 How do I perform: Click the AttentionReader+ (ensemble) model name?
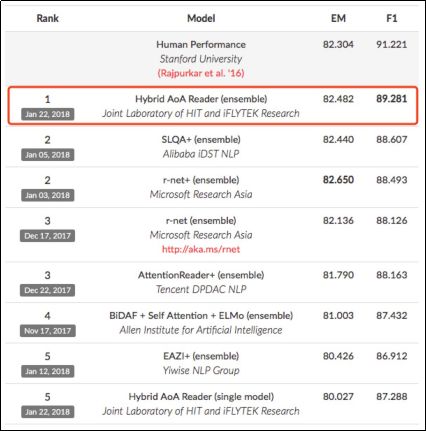[201, 275]
